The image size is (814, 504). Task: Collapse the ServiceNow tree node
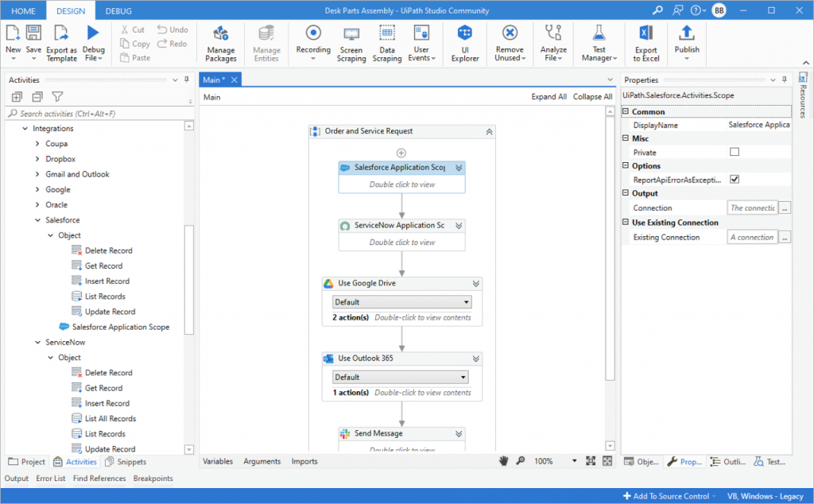pyautogui.click(x=37, y=343)
